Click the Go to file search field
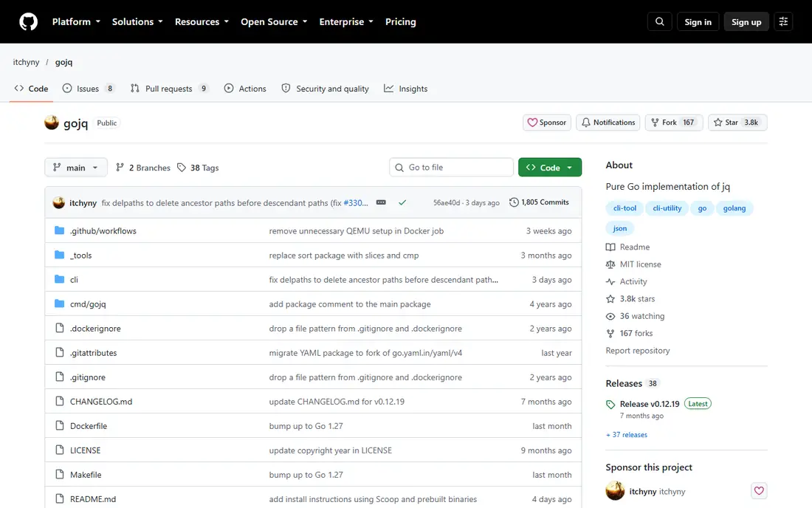The width and height of the screenshot is (812, 508). [x=451, y=168]
